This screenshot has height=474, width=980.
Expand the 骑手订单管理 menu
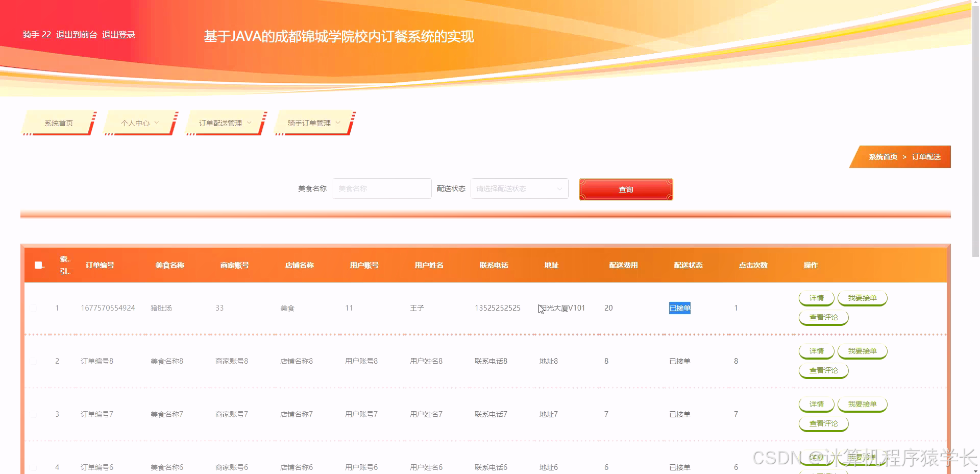[312, 123]
